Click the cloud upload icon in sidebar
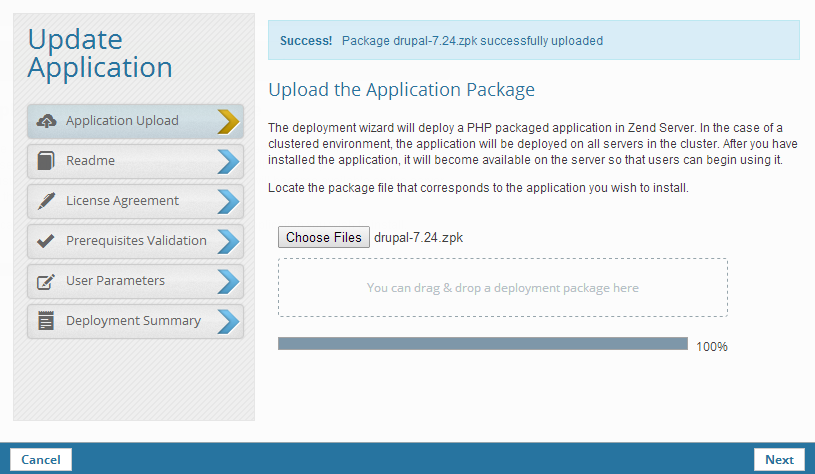 (x=46, y=121)
